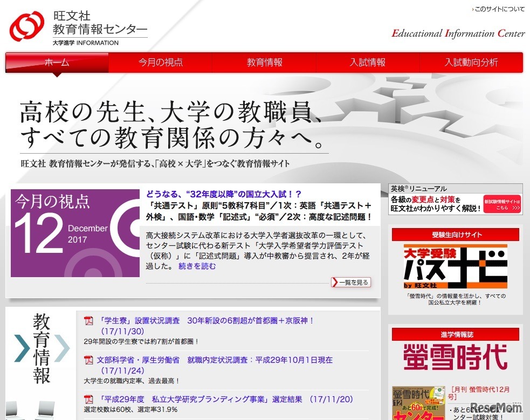Click the right chevron beside 教育情報
Image resolution: width=530 pixels, height=420 pixels.
[62, 348]
